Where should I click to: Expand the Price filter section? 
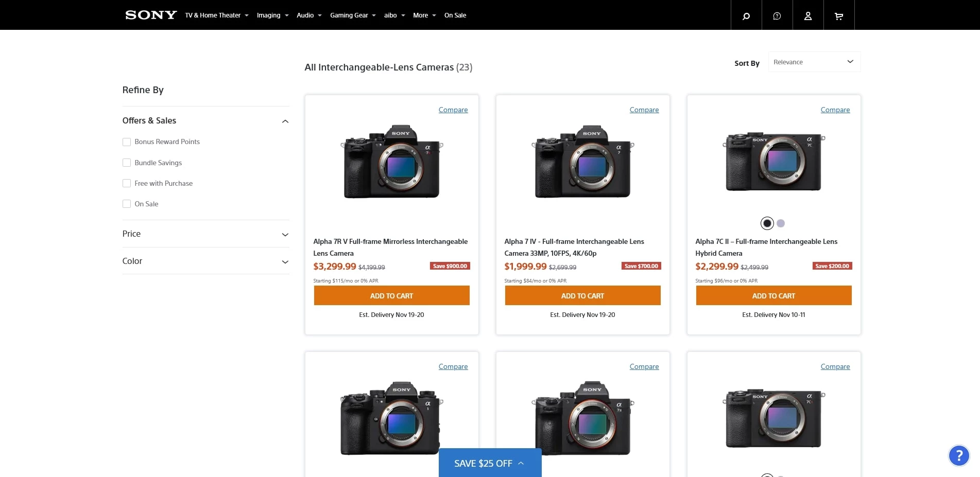(x=285, y=235)
